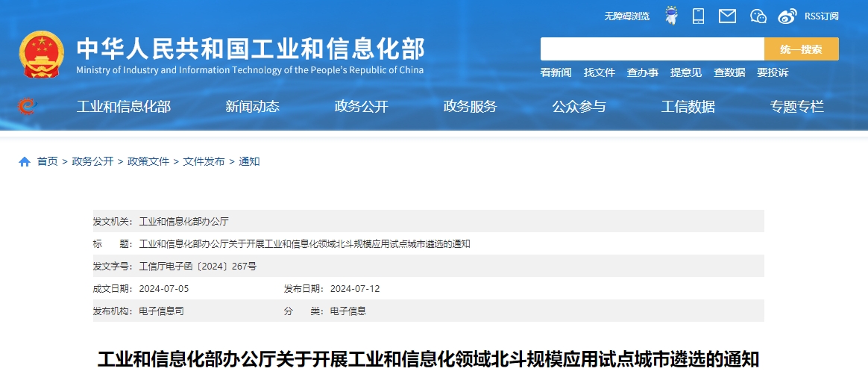The height and width of the screenshot is (389, 868).
Task: Open the 专题专栏 menu
Action: [x=797, y=106]
